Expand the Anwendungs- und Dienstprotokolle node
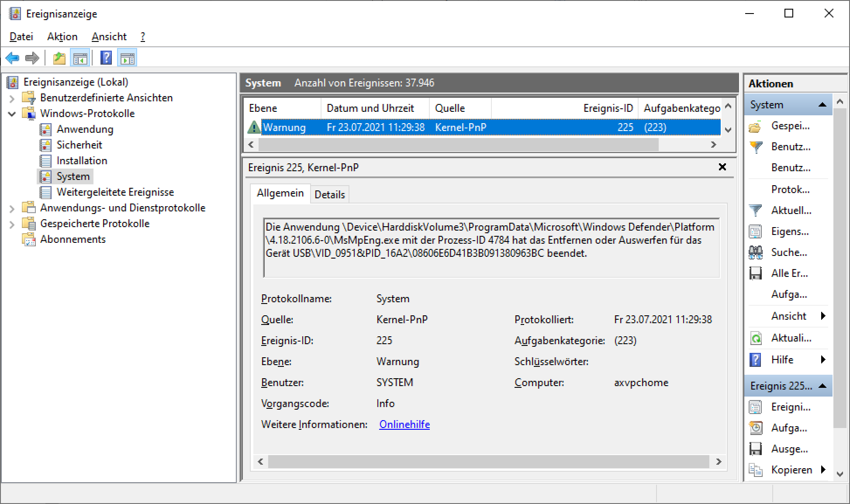The image size is (850, 504). tap(12, 208)
